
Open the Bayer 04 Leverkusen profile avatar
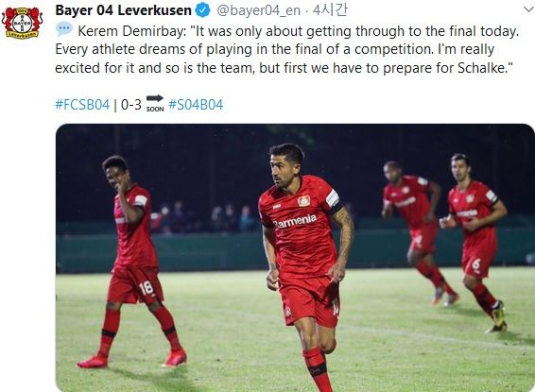coord(22,23)
